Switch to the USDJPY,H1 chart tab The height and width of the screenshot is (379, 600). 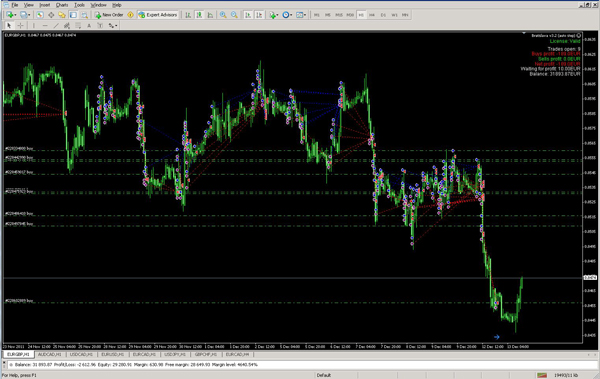tap(175, 354)
